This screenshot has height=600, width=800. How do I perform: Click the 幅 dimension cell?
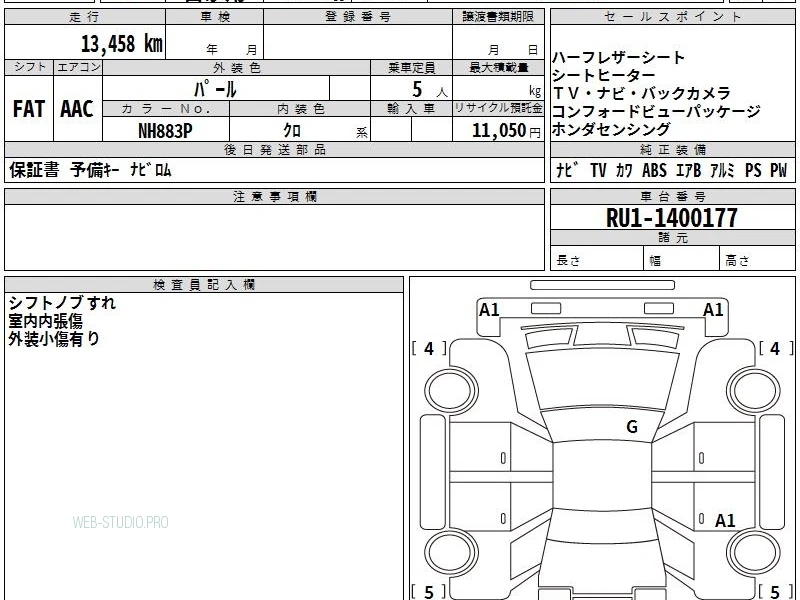click(x=682, y=260)
